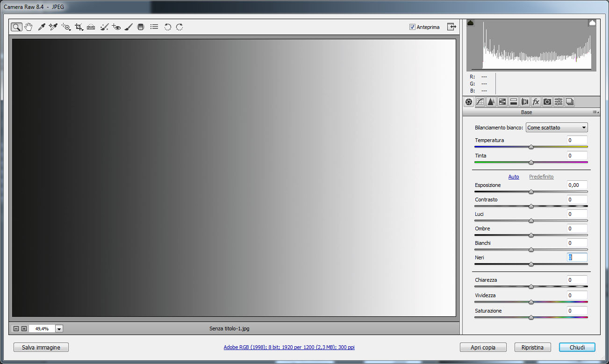Open the Base panel options menu
This screenshot has height=364, width=609.
(595, 112)
